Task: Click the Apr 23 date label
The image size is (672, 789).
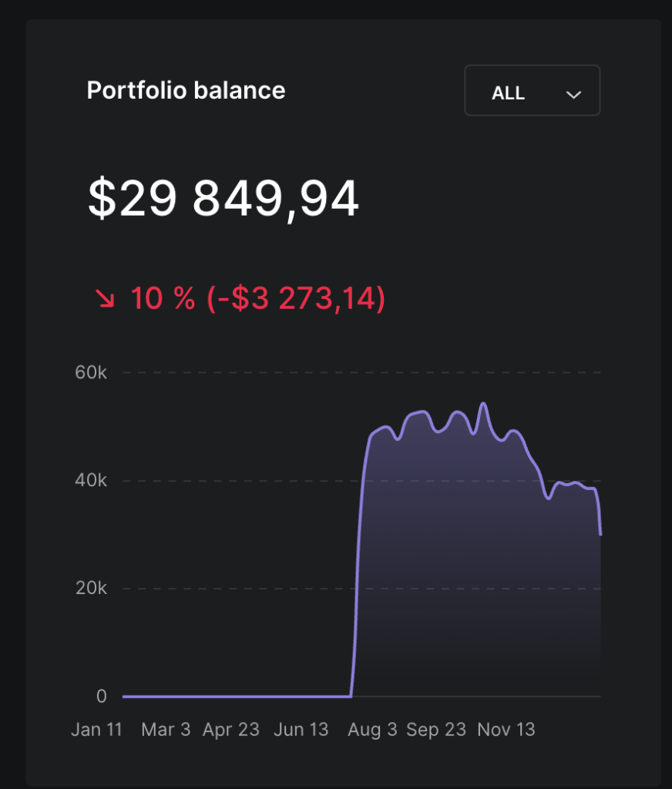Action: pos(231,730)
